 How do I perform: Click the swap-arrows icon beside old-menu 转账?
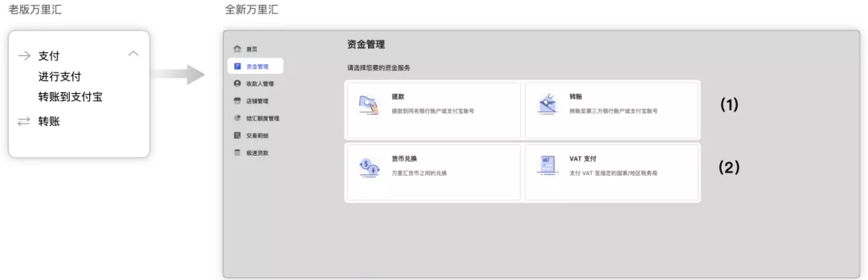[24, 121]
